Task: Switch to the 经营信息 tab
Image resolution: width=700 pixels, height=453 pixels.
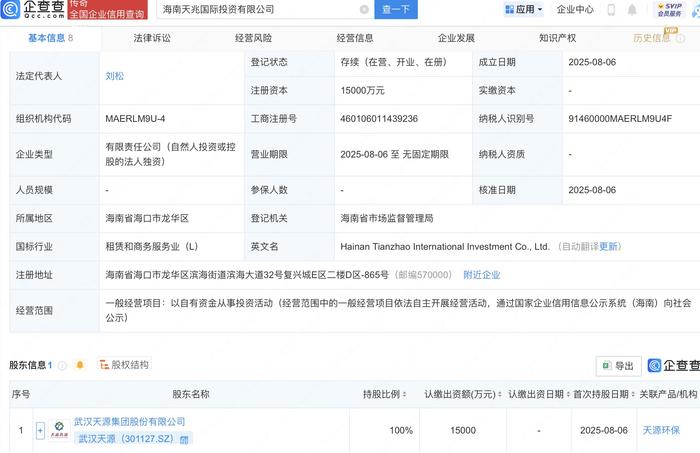Action: pyautogui.click(x=355, y=38)
